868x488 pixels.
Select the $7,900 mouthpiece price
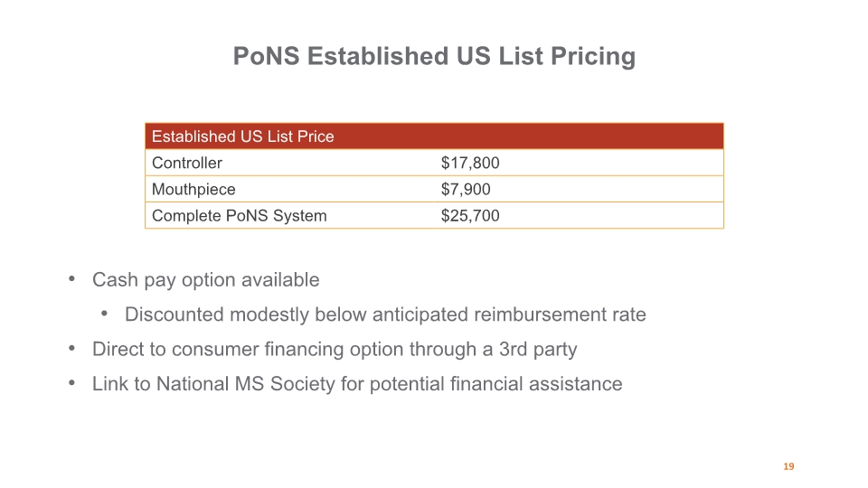coord(466,189)
